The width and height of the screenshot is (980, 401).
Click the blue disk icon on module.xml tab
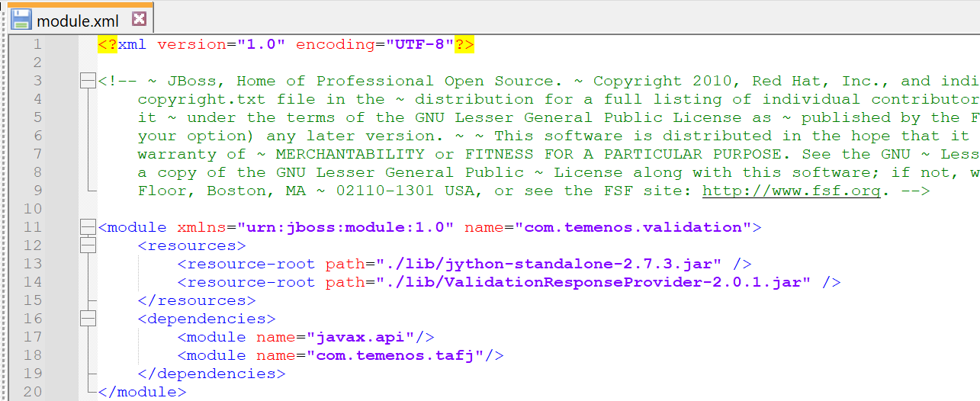(21, 19)
